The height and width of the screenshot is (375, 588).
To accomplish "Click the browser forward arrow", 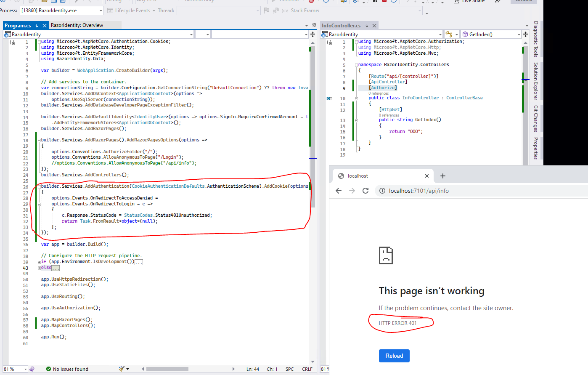I will pyautogui.click(x=352, y=191).
